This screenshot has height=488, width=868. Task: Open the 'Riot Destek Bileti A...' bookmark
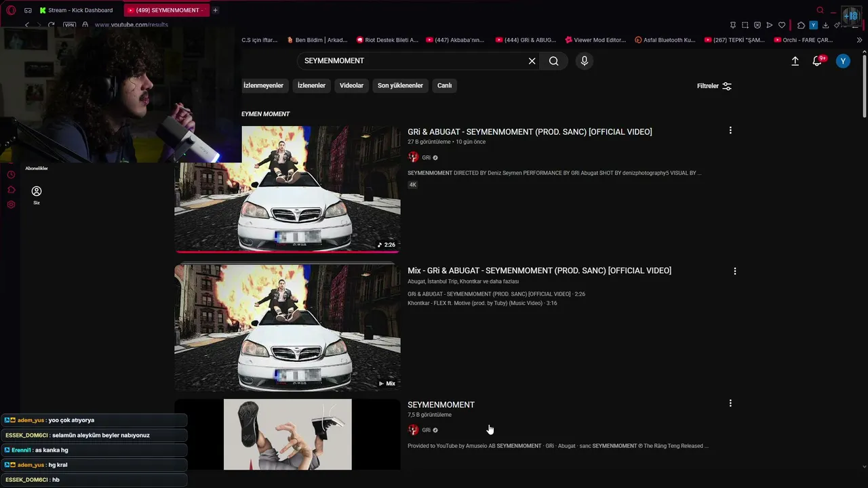(387, 40)
